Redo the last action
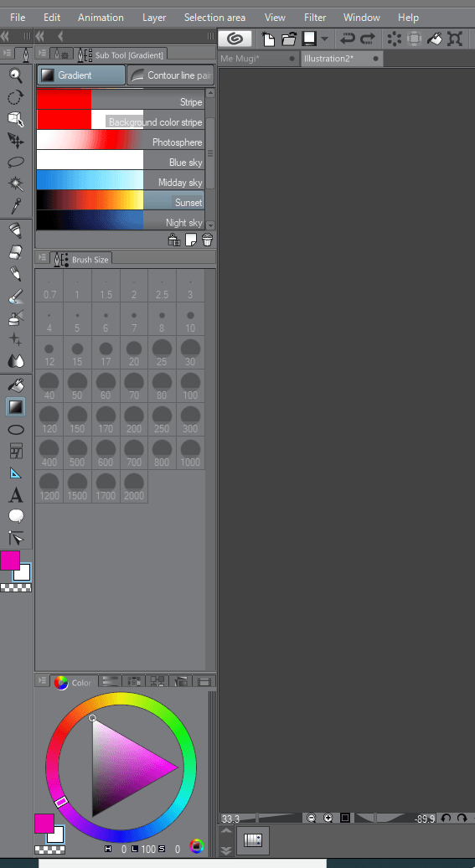 (x=367, y=39)
